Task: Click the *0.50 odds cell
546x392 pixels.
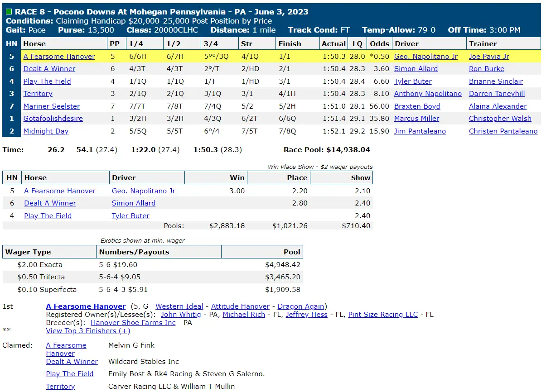Action: click(x=379, y=57)
